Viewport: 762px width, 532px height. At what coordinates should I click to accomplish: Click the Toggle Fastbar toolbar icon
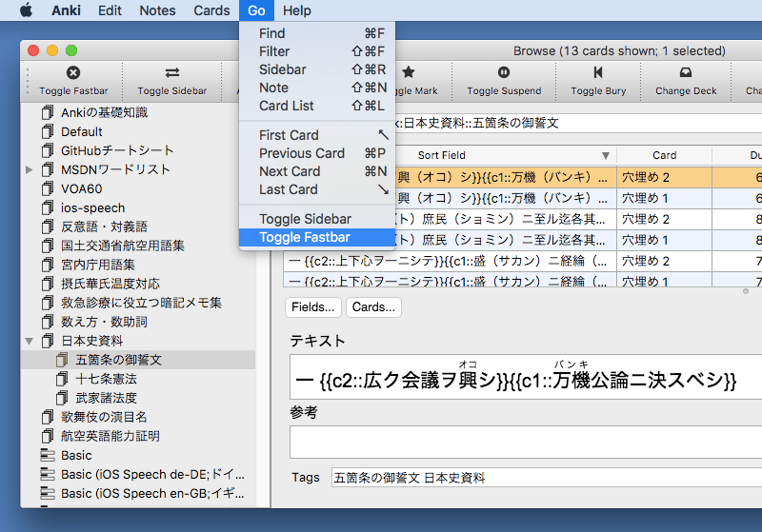pos(73,73)
